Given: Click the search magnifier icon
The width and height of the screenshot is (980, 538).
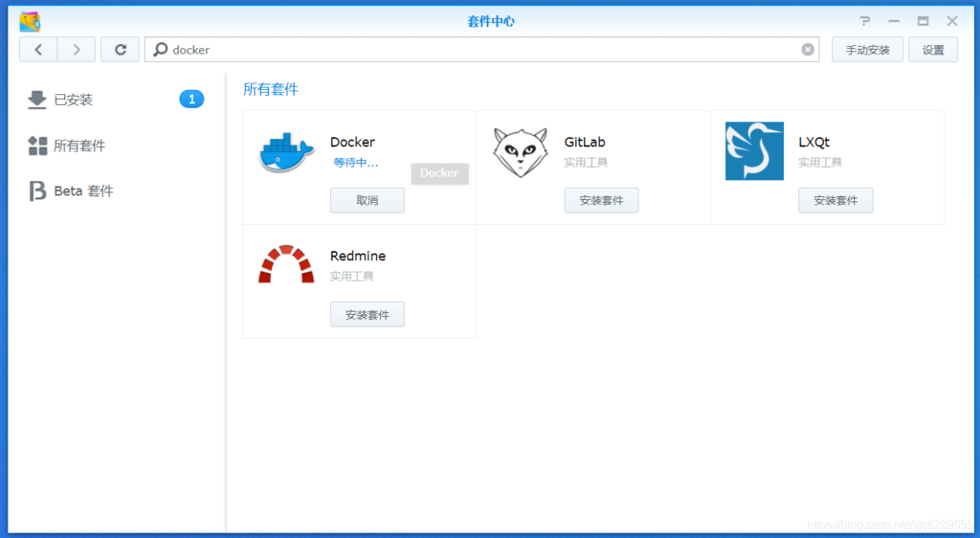Looking at the screenshot, I should pyautogui.click(x=161, y=50).
